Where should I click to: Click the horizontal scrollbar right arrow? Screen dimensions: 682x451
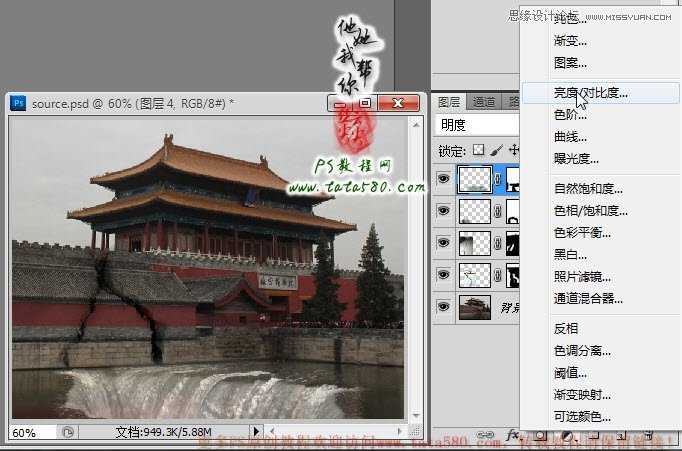coord(400,431)
